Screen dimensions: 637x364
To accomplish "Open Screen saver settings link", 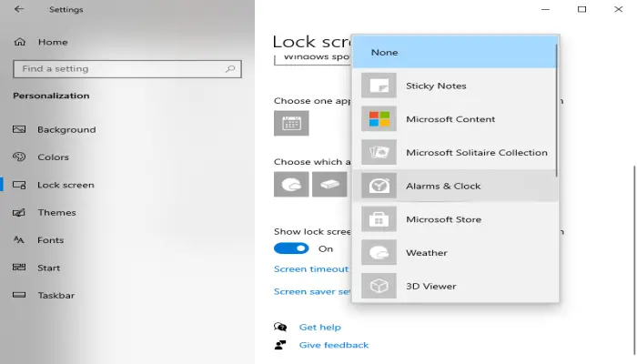I will pyautogui.click(x=311, y=291).
